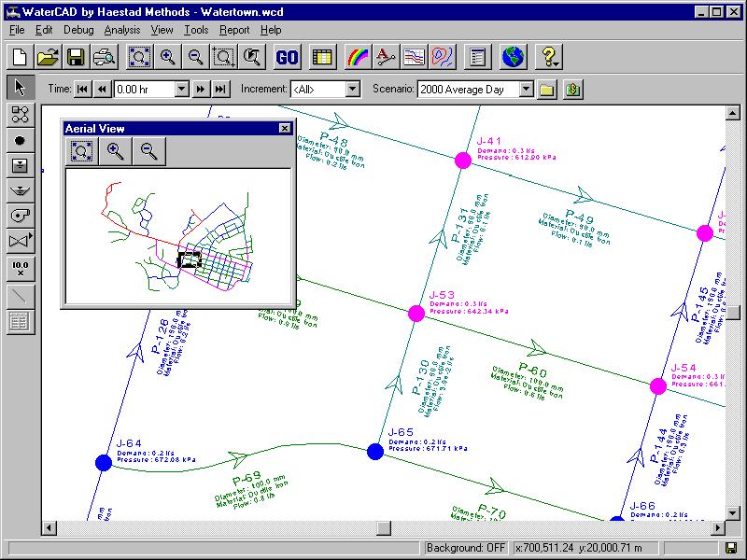Choose the Select arrow tool
The image size is (747, 560).
[x=20, y=88]
